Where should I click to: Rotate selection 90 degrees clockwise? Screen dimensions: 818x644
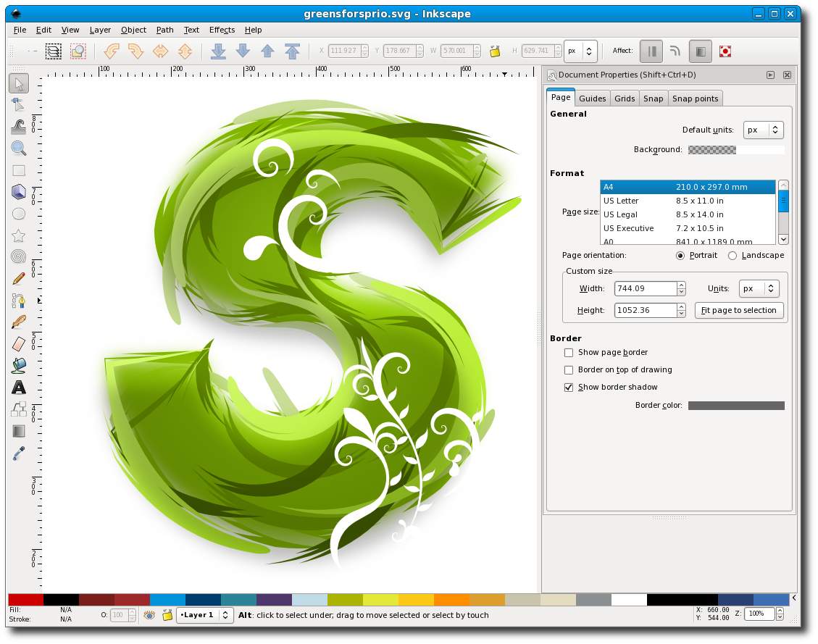(135, 51)
